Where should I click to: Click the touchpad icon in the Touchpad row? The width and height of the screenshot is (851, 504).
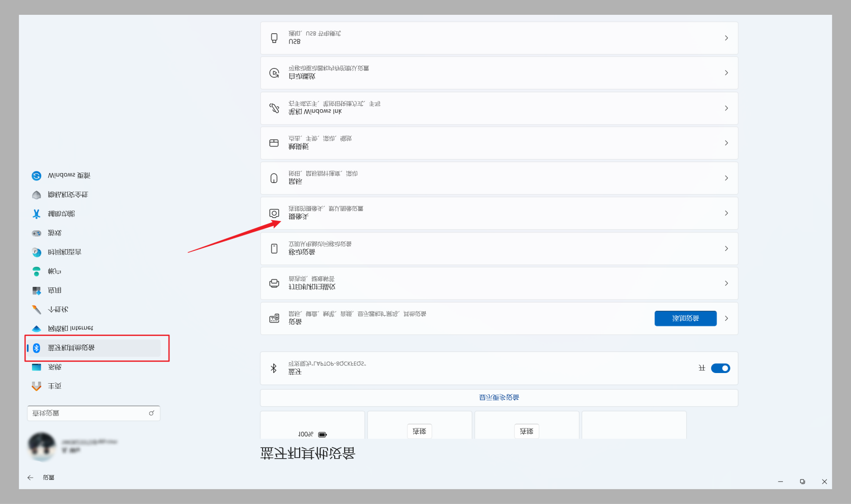pyautogui.click(x=274, y=143)
